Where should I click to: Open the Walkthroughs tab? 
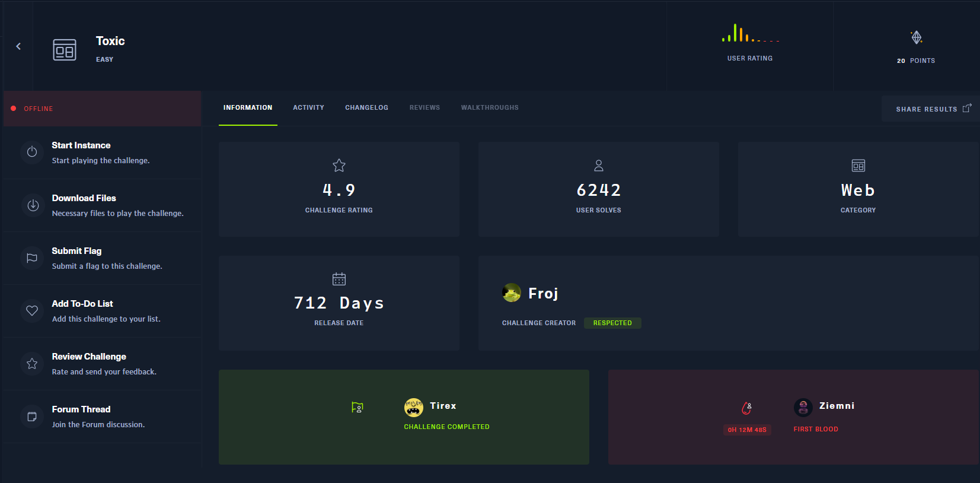(x=490, y=107)
